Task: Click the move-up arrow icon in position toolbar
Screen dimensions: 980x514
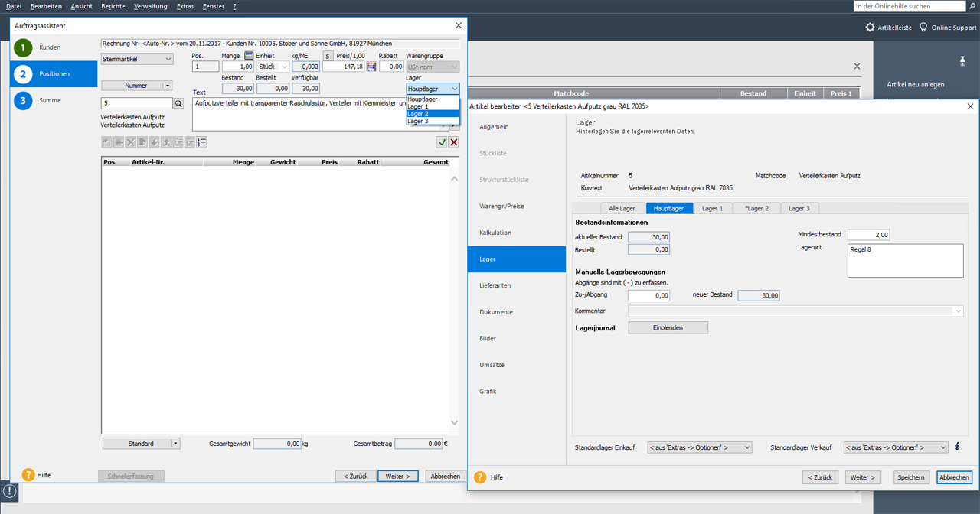Action: 166,142
